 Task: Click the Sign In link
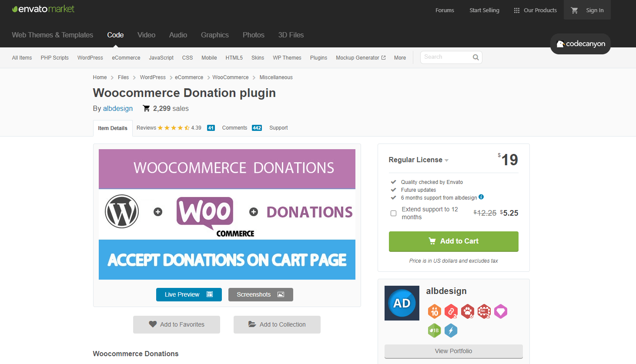pyautogui.click(x=595, y=10)
